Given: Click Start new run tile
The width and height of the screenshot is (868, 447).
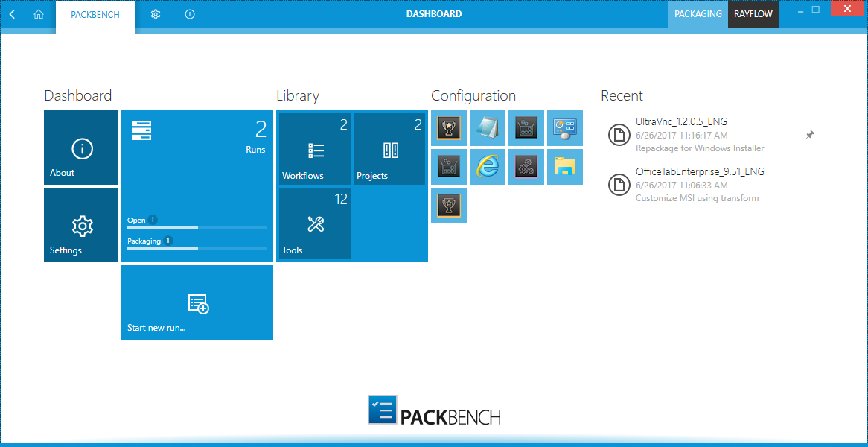Looking at the screenshot, I should [197, 302].
